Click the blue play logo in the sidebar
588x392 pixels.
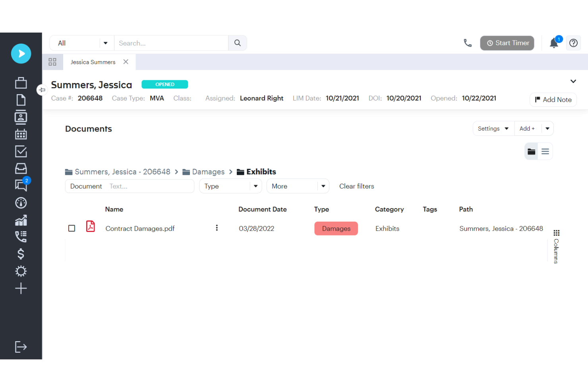21,54
